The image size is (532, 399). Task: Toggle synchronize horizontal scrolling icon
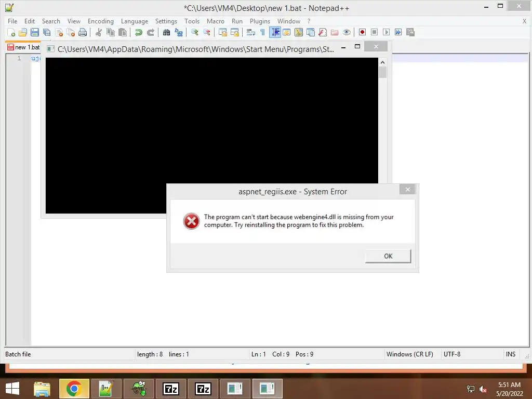pyautogui.click(x=234, y=32)
